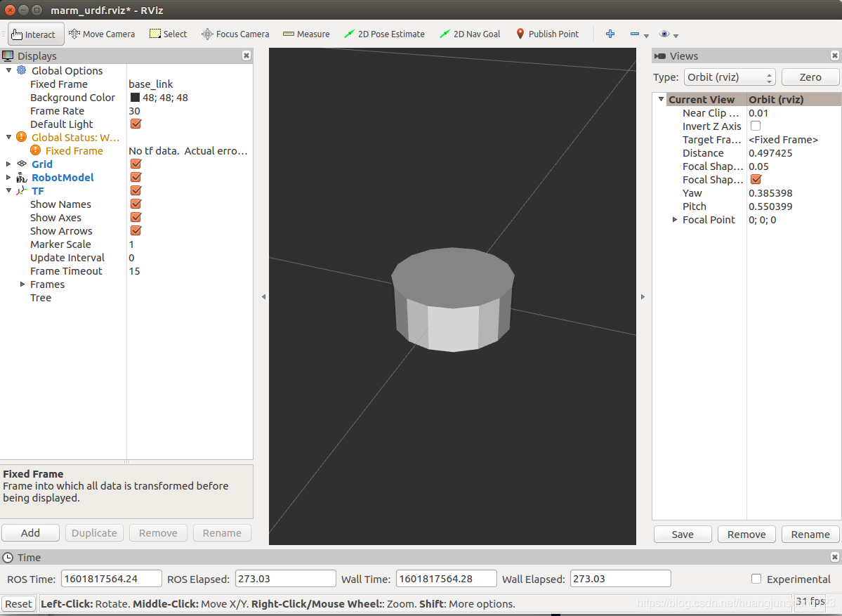Pick the Measure tool
Screen dimensions: 842x616
coord(306,34)
